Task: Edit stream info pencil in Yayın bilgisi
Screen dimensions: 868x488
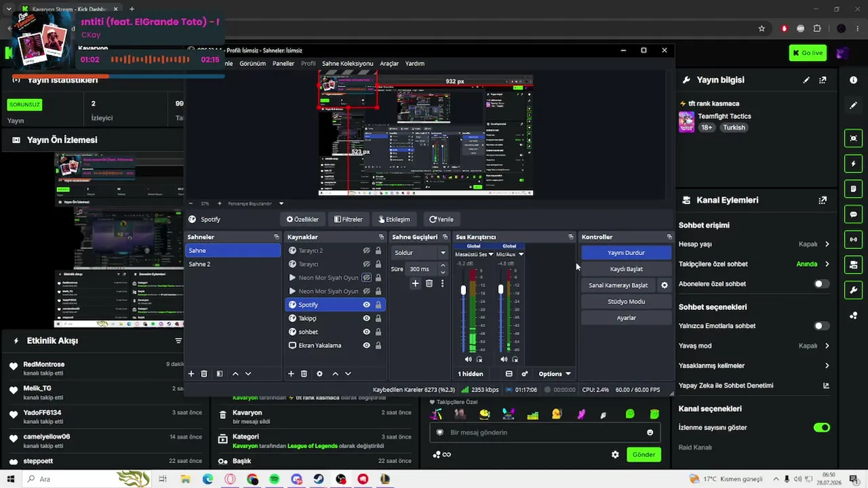Action: tap(806, 80)
